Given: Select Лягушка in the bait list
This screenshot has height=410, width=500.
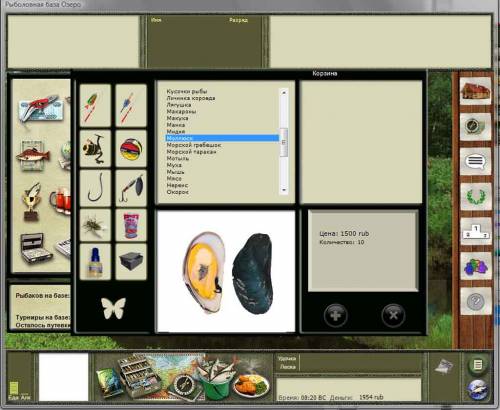Looking at the screenshot, I should [x=179, y=105].
